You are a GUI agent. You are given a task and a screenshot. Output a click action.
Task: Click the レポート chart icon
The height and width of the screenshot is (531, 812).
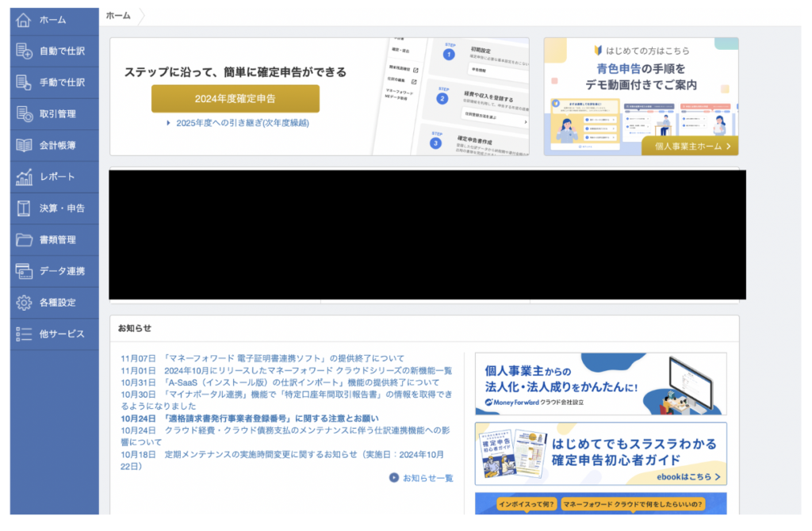point(24,177)
